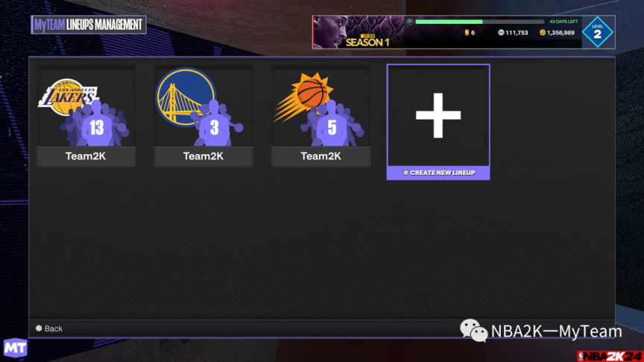This screenshot has width=644, height=362.
Task: Click the token card icon
Action: coord(467,33)
